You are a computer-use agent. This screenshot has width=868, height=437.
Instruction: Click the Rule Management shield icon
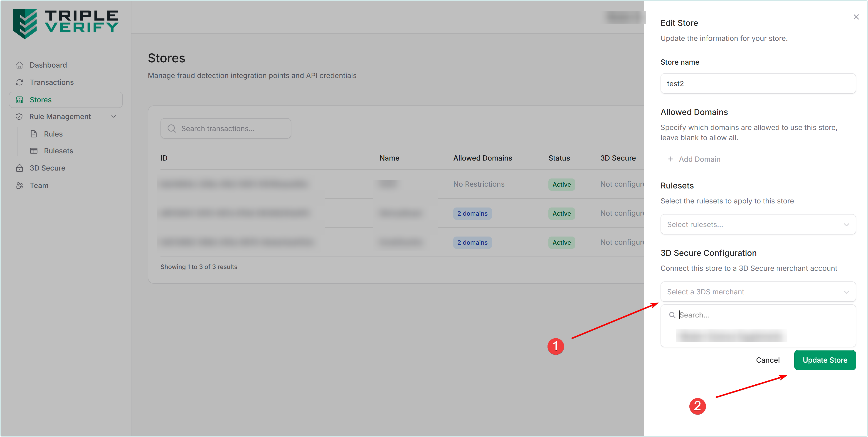[19, 117]
